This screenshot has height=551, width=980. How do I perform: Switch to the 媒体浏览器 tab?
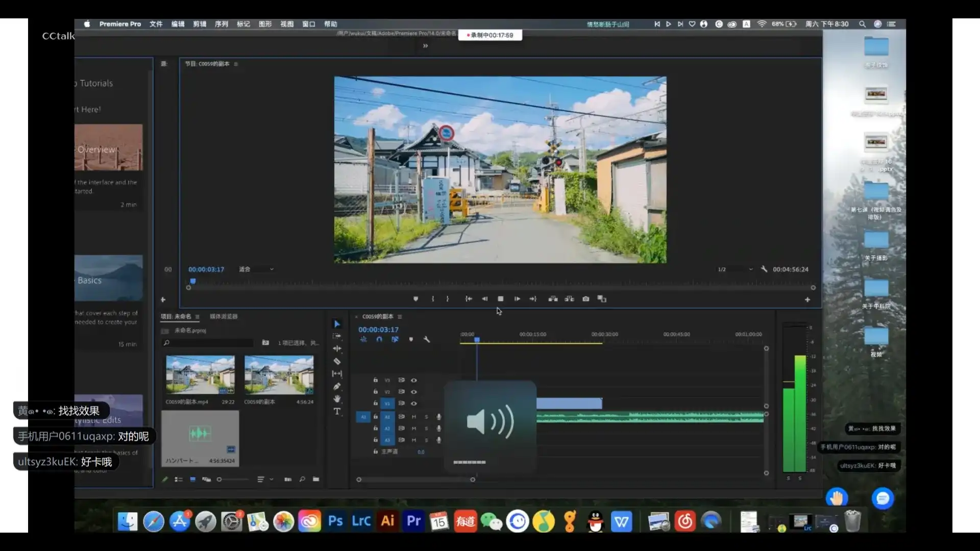(x=224, y=316)
